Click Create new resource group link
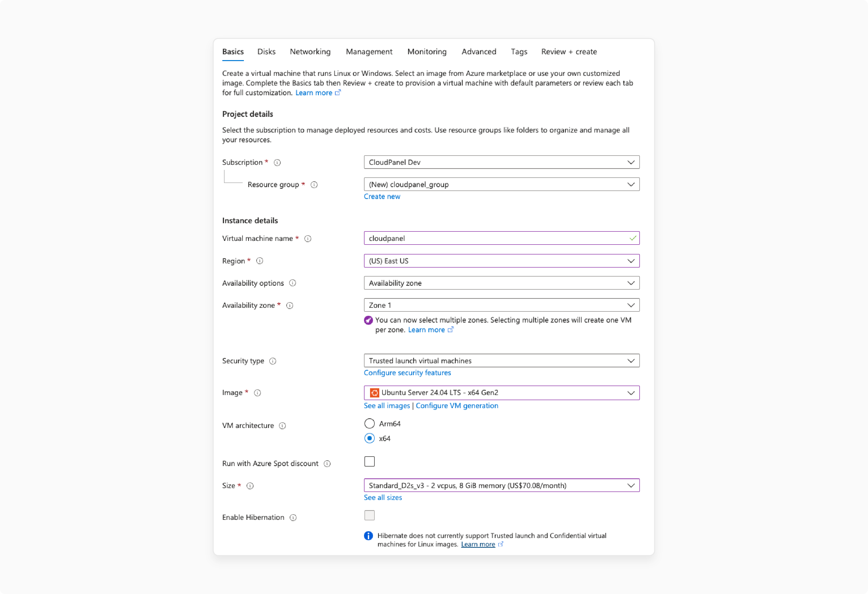The image size is (868, 594). 382,197
